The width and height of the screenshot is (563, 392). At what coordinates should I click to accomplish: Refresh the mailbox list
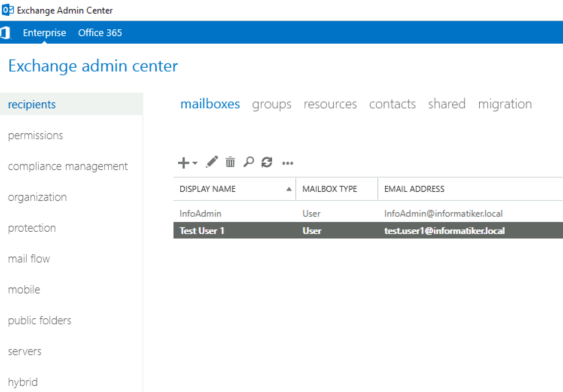click(x=267, y=162)
